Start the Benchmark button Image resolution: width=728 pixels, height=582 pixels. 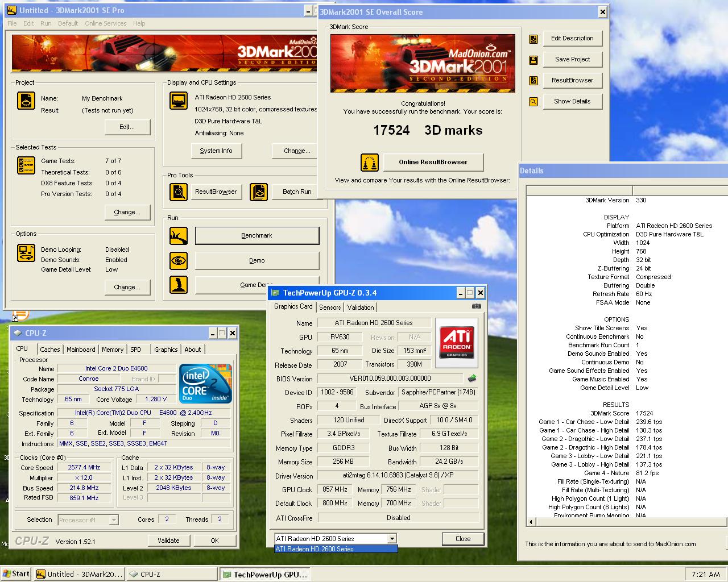coord(257,235)
